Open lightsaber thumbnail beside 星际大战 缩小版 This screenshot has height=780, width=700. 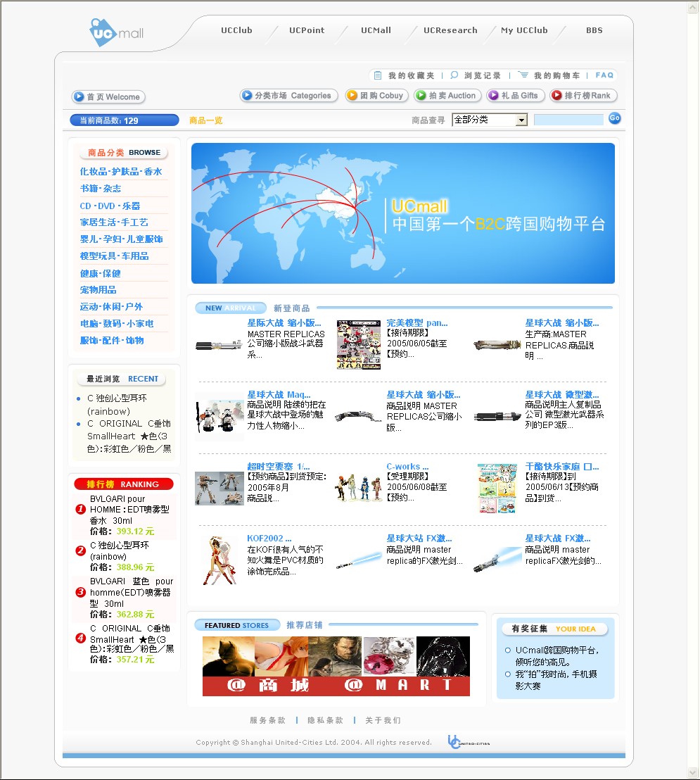click(219, 345)
